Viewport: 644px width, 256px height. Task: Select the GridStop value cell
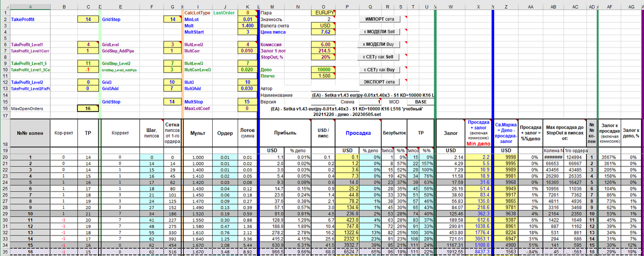(x=173, y=101)
